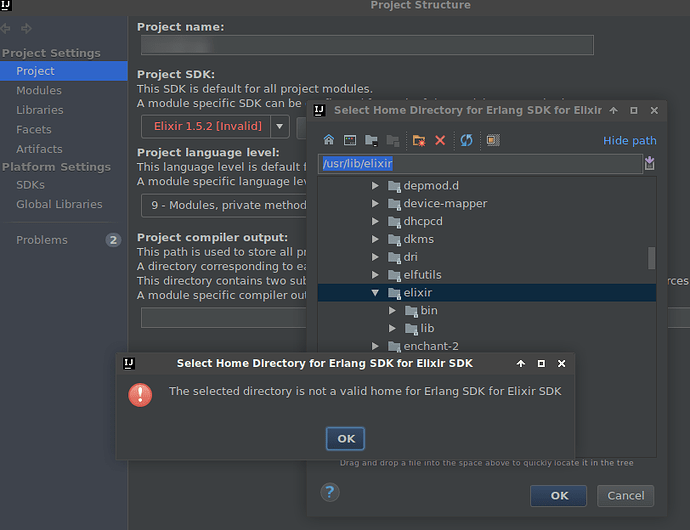Screen dimensions: 690x530
Task: Select the dri folder label
Action: click(x=410, y=257)
